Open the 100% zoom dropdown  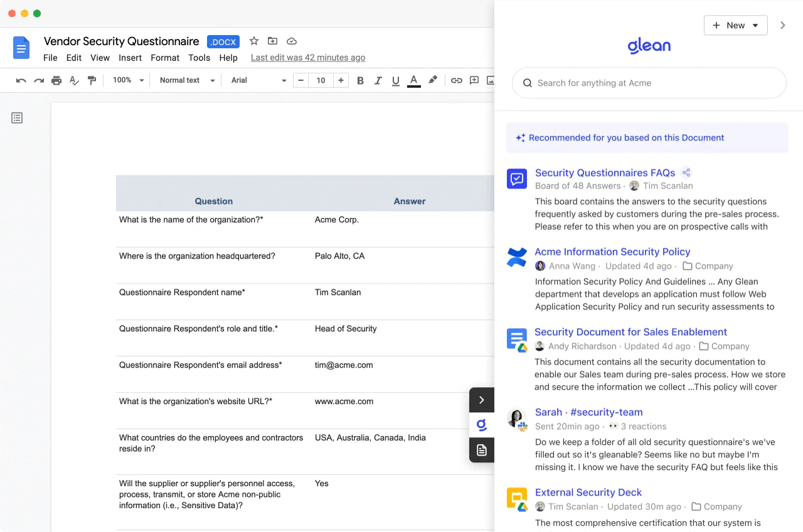128,80
